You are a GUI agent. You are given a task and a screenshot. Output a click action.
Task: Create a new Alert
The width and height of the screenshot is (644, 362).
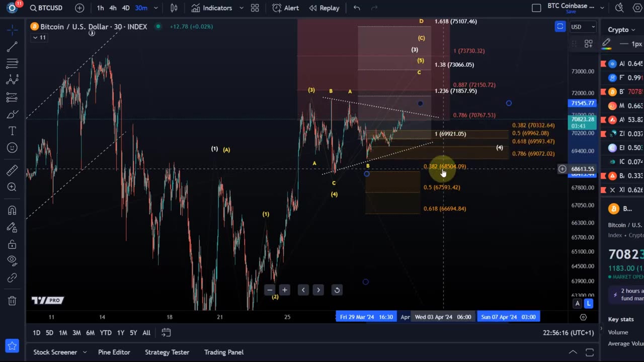coord(285,8)
